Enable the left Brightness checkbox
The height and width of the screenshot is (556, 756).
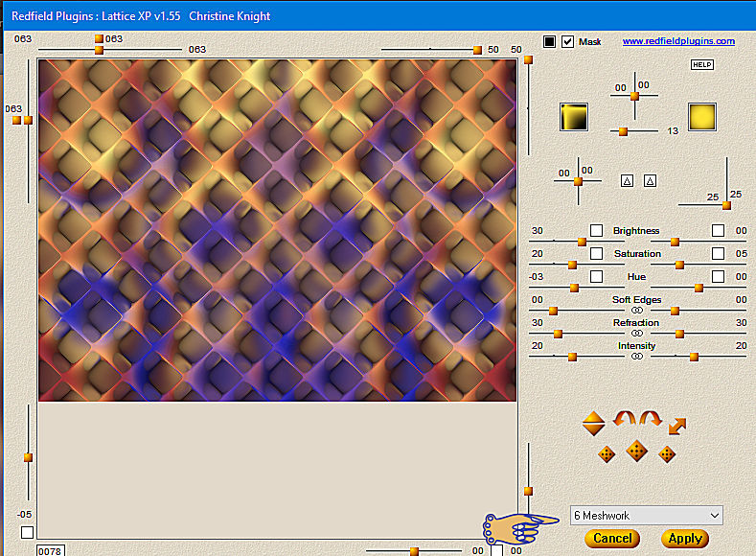(596, 230)
